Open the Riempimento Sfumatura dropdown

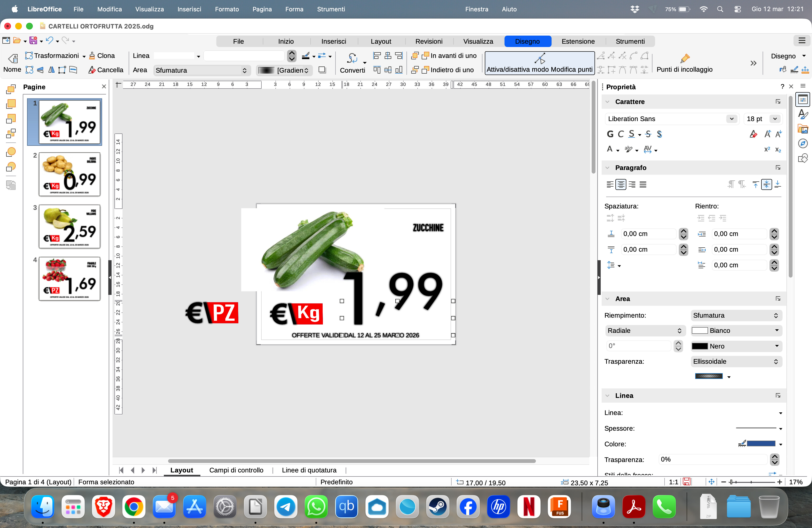pyautogui.click(x=736, y=316)
